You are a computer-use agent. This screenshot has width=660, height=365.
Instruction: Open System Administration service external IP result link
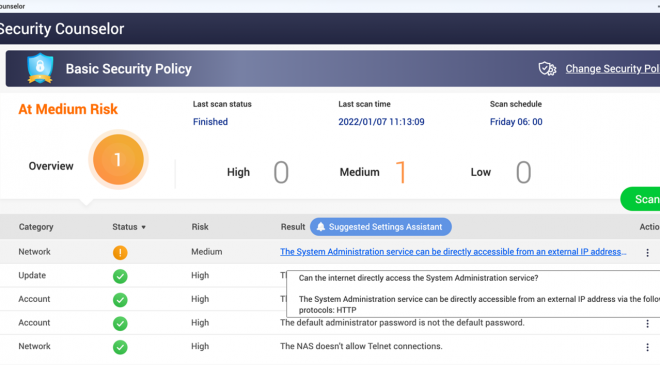pyautogui.click(x=453, y=252)
